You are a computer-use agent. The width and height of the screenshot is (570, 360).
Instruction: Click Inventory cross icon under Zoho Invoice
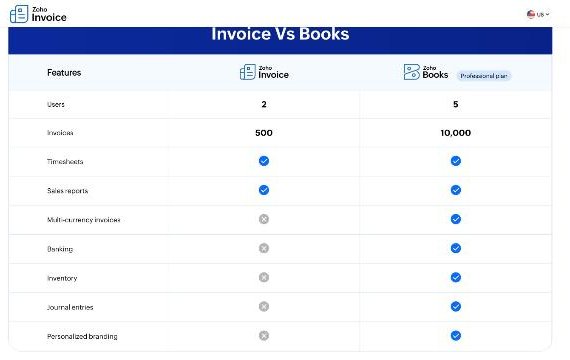[x=264, y=277]
